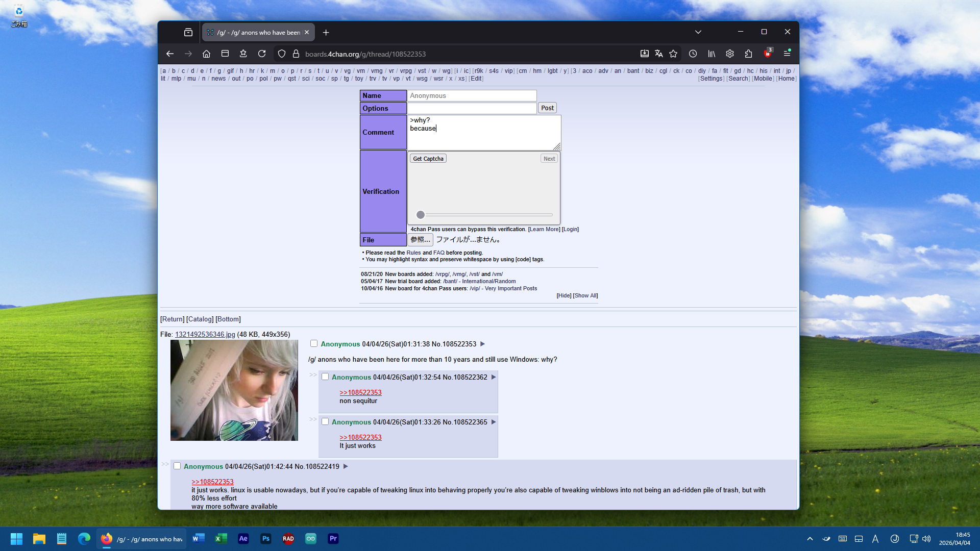Screen dimensions: 980x551
Task: Bookmark this page with star icon
Action: (x=673, y=54)
